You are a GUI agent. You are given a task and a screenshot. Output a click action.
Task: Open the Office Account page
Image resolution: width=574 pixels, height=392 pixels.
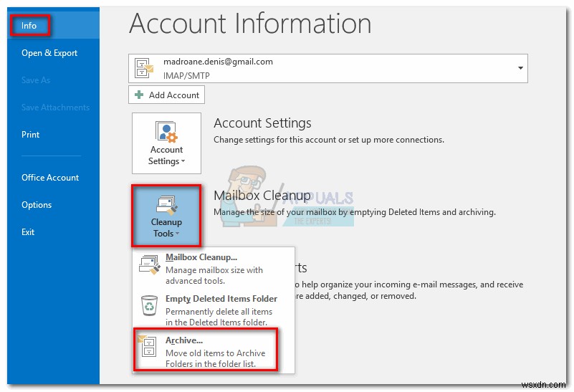[50, 178]
